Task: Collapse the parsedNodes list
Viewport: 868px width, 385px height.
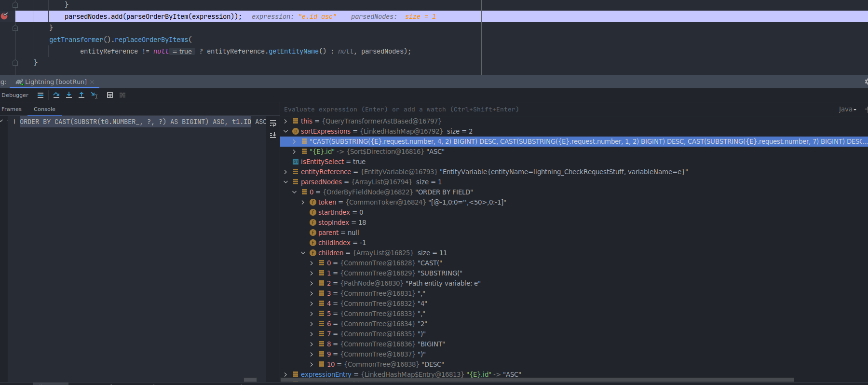Action: (x=285, y=182)
